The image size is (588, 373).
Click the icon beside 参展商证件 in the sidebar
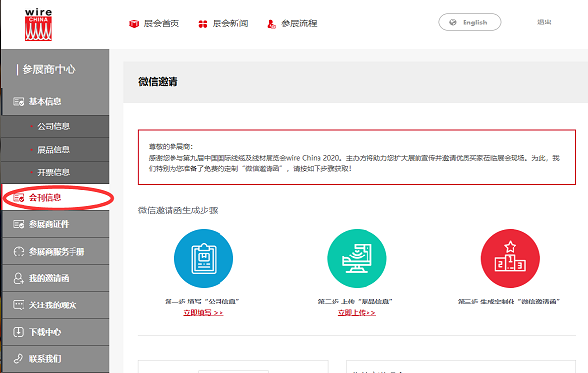click(19, 224)
